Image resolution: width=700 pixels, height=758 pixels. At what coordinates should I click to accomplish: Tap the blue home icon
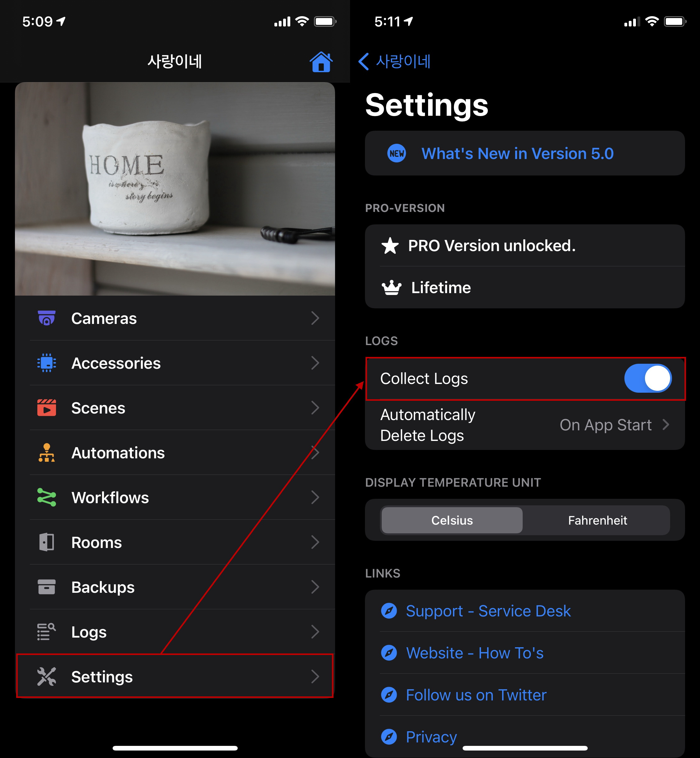click(x=321, y=61)
